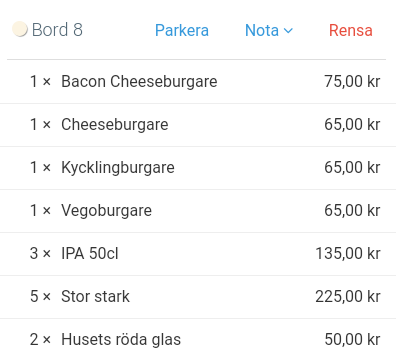396x361 pixels.
Task: Click the 225,00 kr Stor stark price
Action: click(x=348, y=296)
